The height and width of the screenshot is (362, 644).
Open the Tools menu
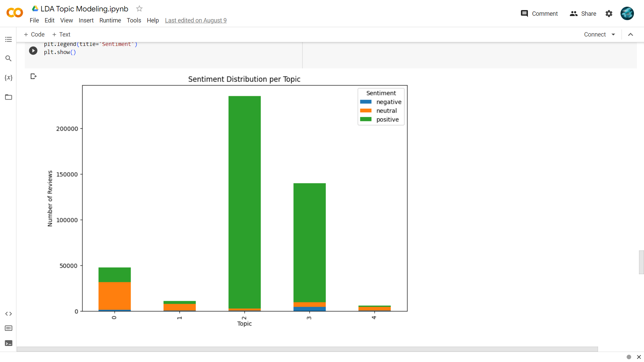pos(134,20)
